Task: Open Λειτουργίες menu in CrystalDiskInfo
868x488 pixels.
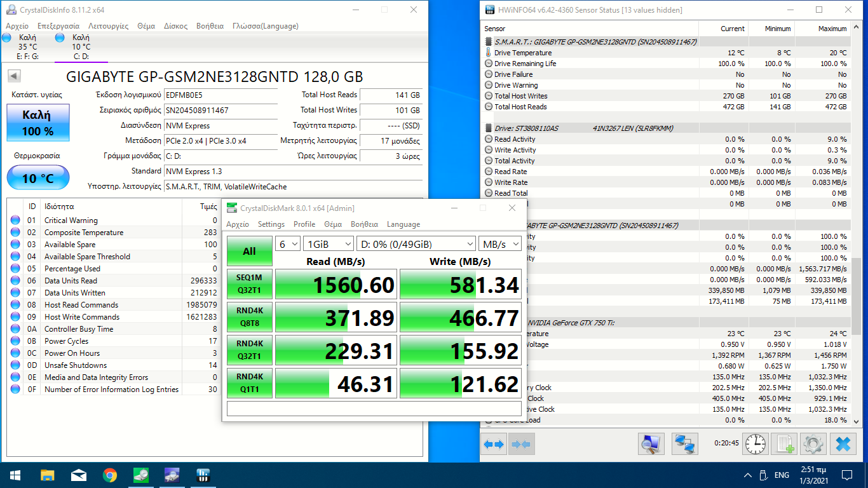Action: tap(109, 26)
